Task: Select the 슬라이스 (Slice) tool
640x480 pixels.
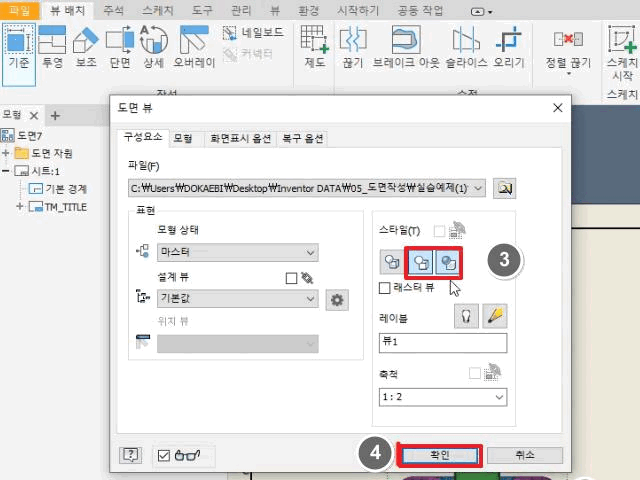Action: 466,47
